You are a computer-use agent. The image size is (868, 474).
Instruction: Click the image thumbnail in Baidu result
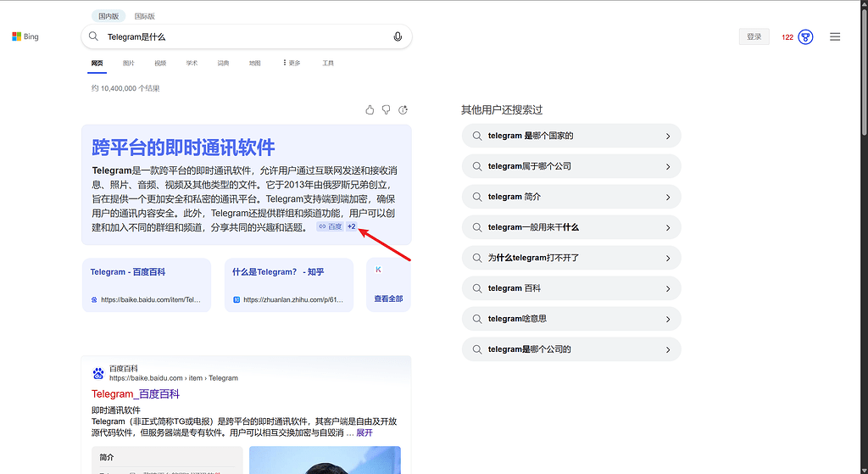tap(325, 460)
